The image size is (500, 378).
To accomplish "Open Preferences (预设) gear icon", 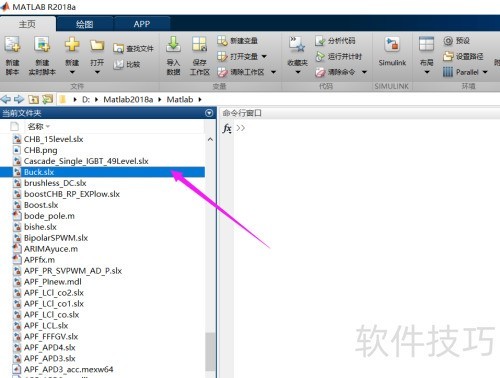I will [x=448, y=41].
